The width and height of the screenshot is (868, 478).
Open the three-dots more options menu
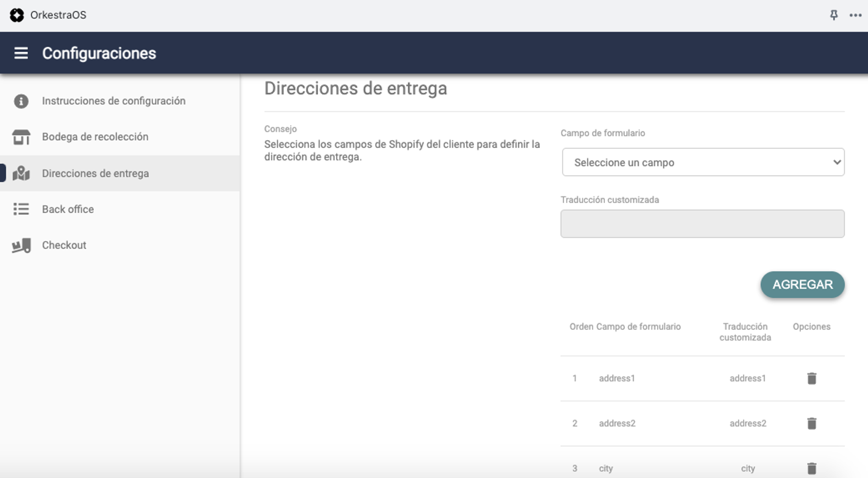(855, 15)
